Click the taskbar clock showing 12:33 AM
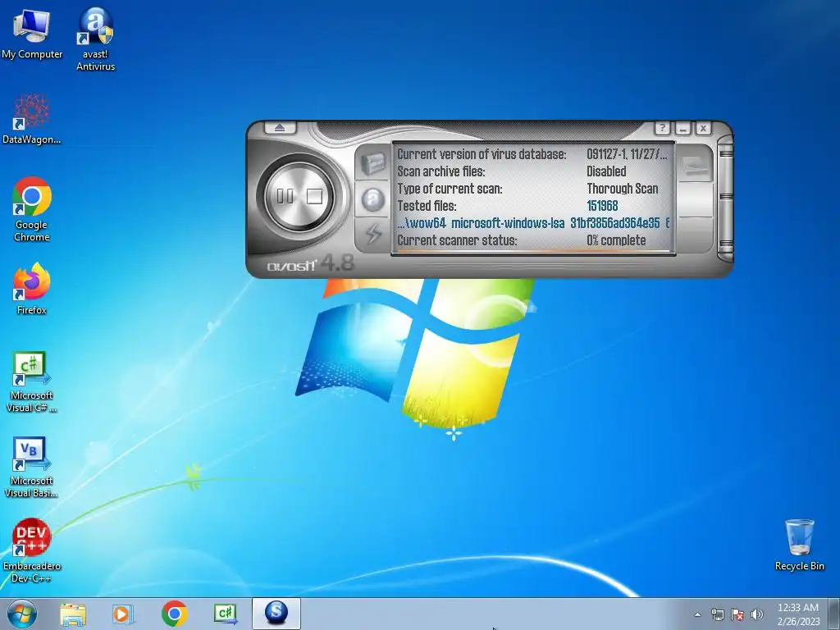The width and height of the screenshot is (840, 630). pyautogui.click(x=798, y=614)
